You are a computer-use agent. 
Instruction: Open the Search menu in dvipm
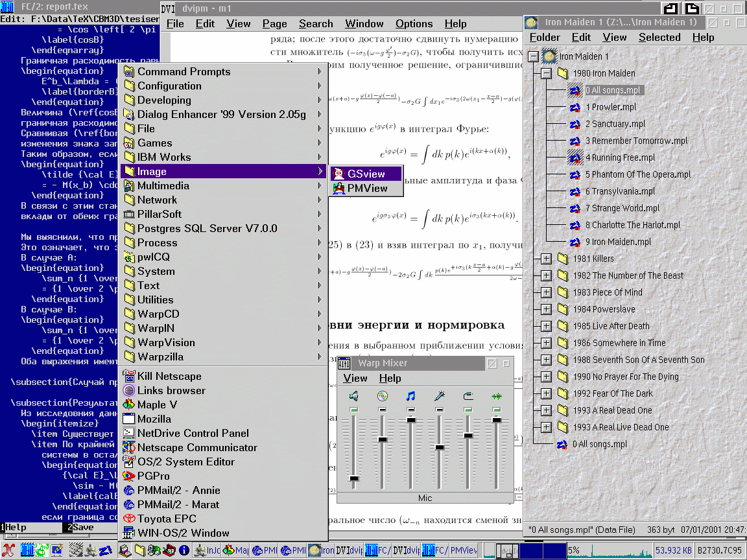click(316, 24)
